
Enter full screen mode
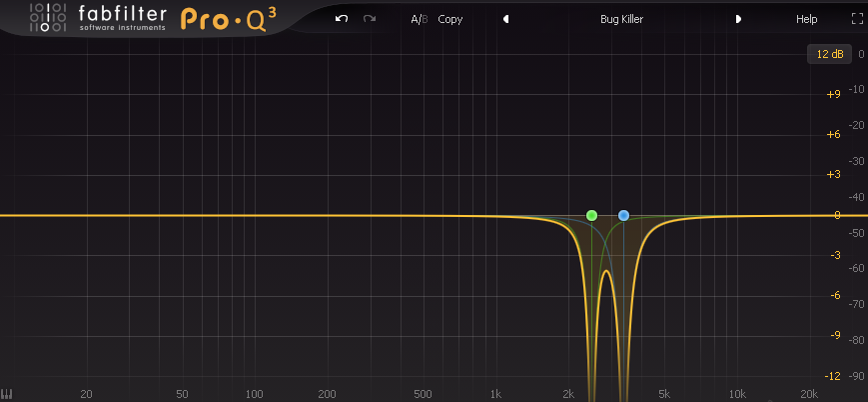(857, 19)
